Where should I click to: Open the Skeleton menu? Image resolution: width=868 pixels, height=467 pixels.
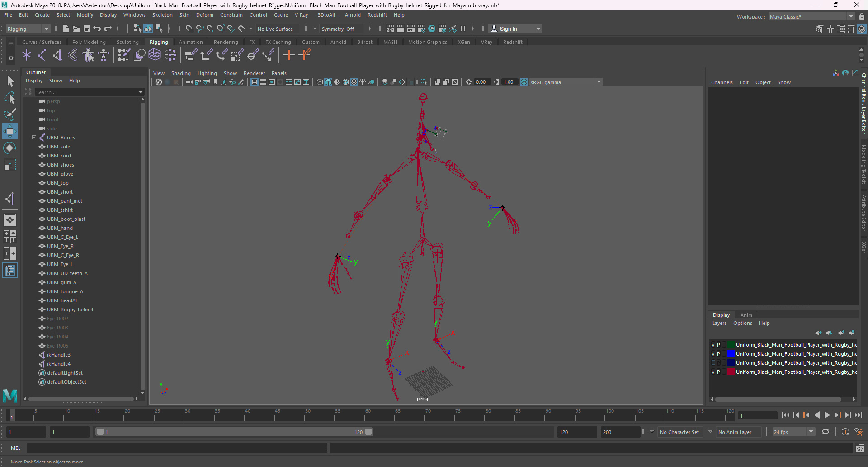162,15
